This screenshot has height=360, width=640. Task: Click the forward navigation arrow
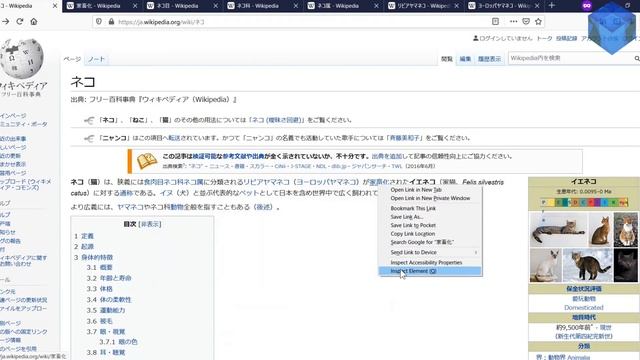pyautogui.click(x=6, y=22)
